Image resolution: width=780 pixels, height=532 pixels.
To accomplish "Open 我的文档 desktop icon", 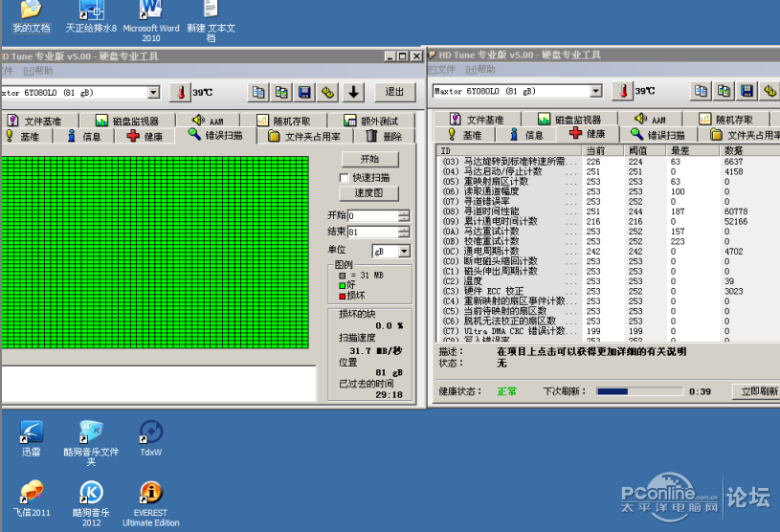I will 32,17.
